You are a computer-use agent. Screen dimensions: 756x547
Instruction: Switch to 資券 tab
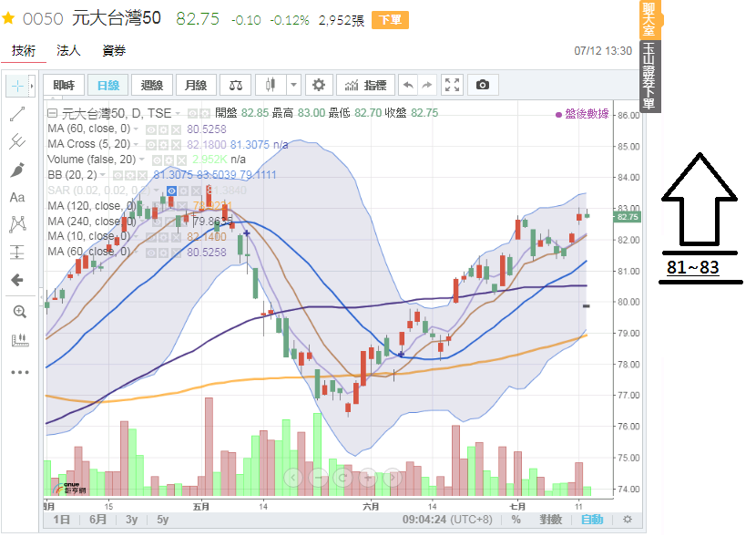click(114, 51)
